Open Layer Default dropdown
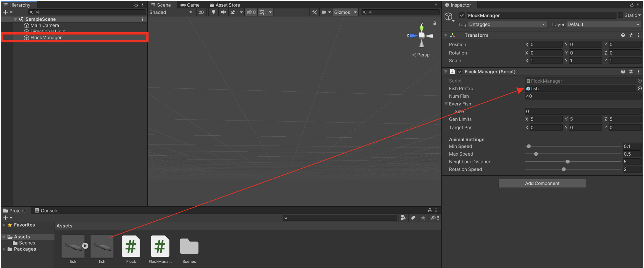The height and width of the screenshot is (268, 644). click(604, 24)
